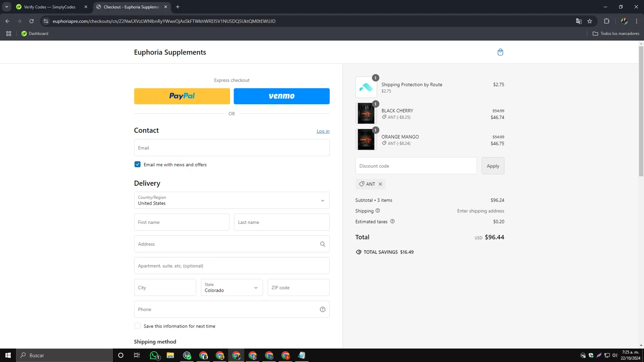Remove the ANT discount code tag
This screenshot has width=644, height=362.
(x=380, y=184)
